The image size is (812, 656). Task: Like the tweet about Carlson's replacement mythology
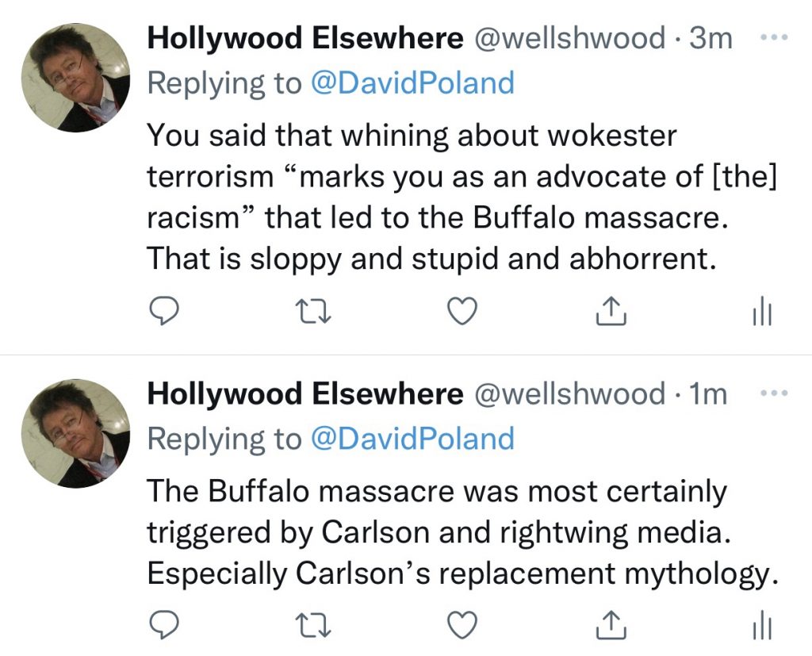462,624
